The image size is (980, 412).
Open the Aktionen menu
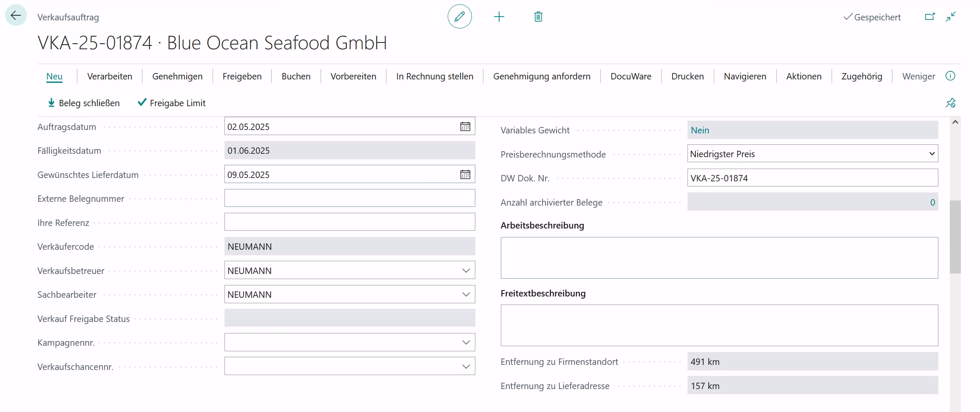click(804, 76)
